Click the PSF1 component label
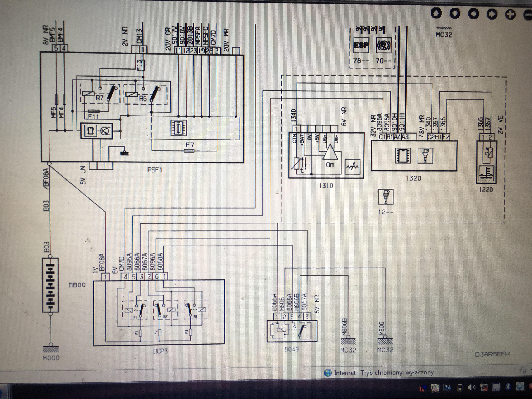 (x=155, y=170)
